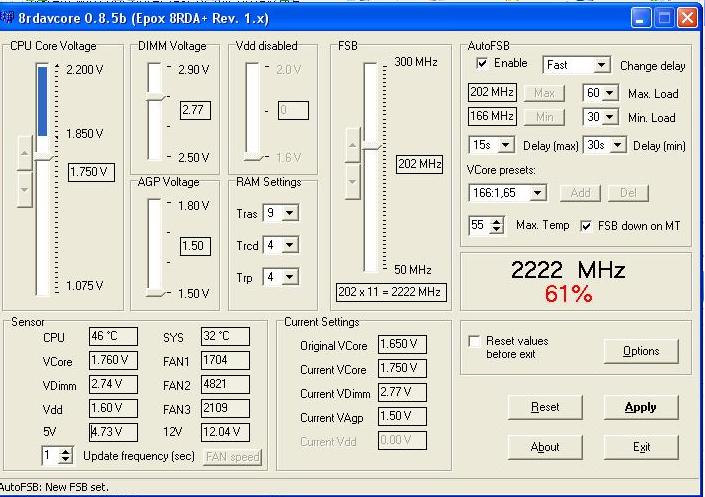Click the AutoFSB 166 MHz min field

coord(492,116)
